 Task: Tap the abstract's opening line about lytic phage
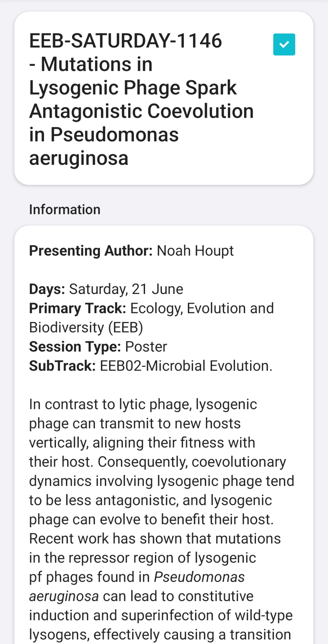click(143, 404)
